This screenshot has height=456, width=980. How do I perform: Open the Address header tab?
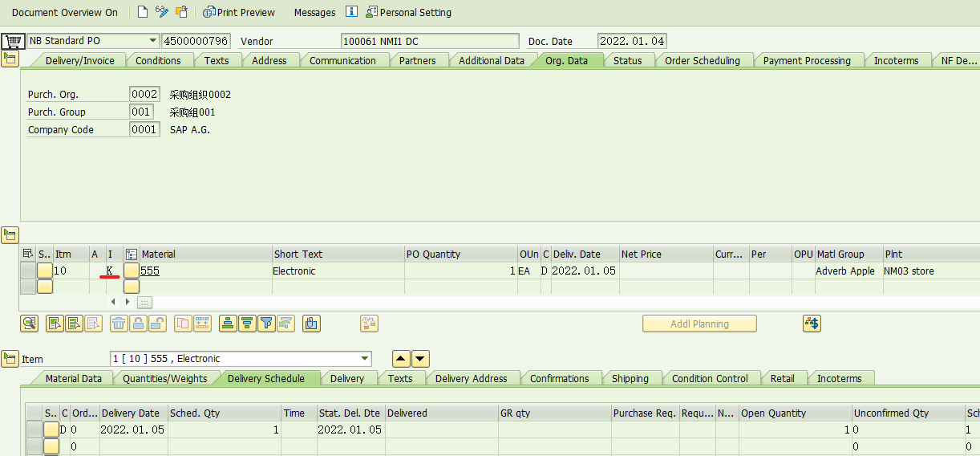point(269,60)
